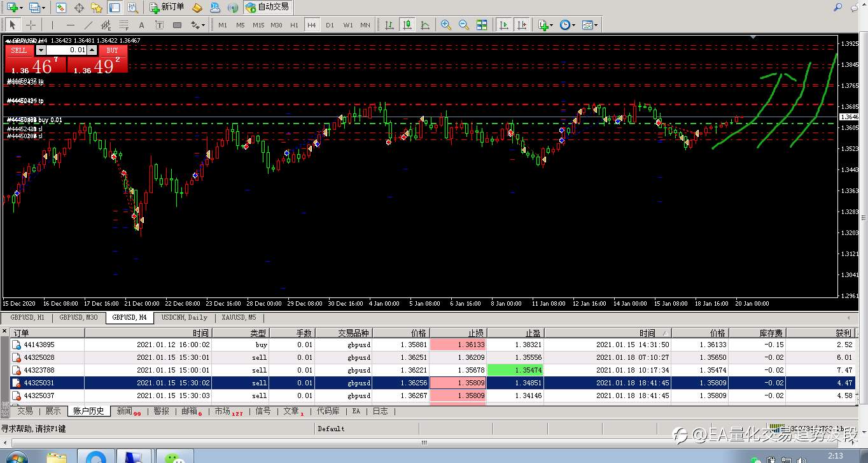Open the 市场 market tab

pos(228,411)
